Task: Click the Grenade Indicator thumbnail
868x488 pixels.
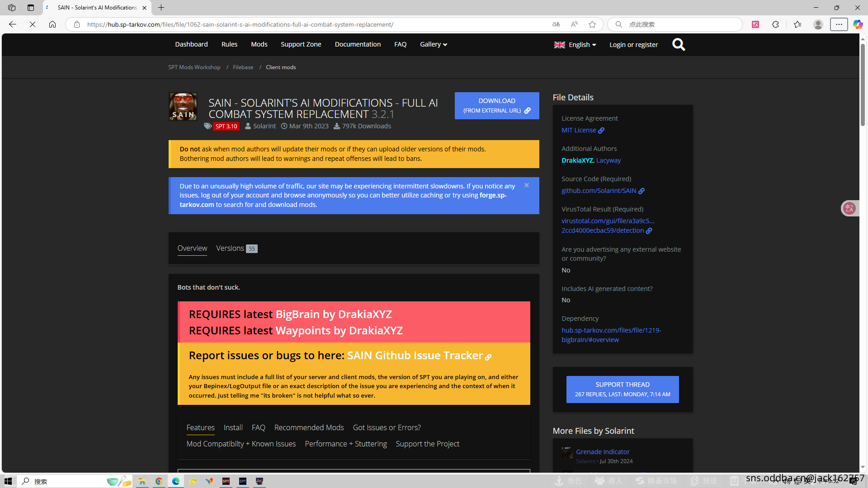Action: coord(567,453)
